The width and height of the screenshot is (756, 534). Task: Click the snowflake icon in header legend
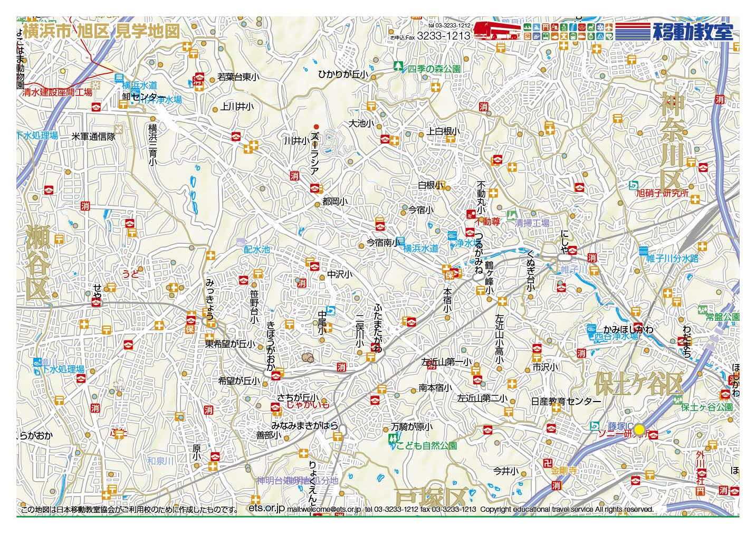[600, 27]
